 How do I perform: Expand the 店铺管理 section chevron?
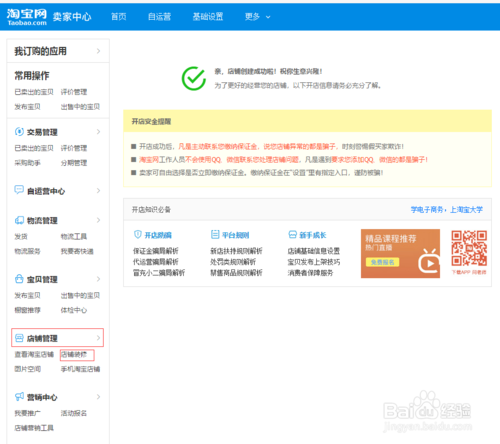coord(98,338)
